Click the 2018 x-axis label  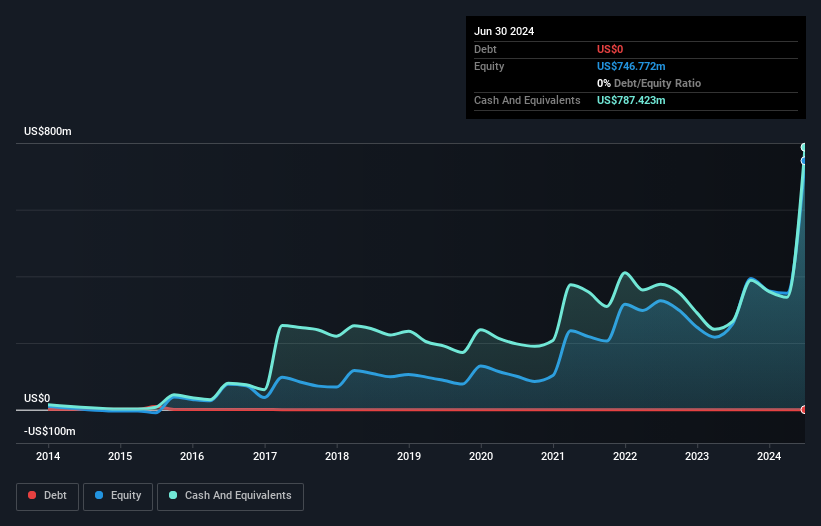(337, 456)
